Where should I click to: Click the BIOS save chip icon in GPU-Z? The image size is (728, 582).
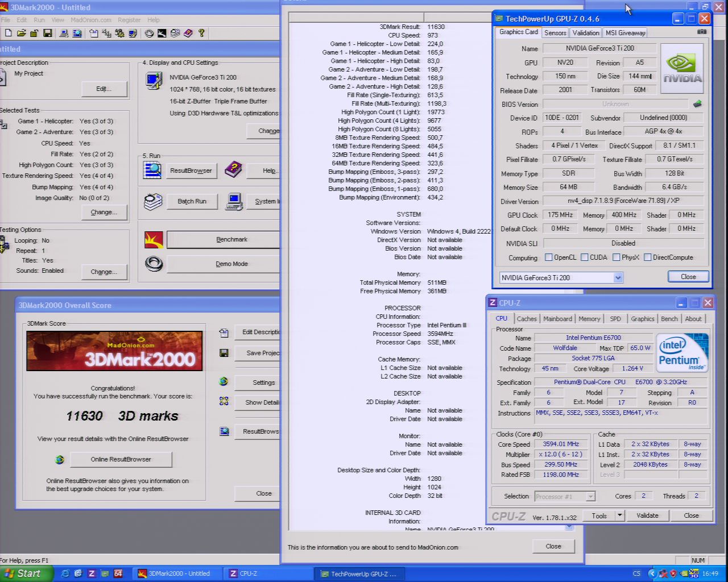pyautogui.click(x=698, y=104)
